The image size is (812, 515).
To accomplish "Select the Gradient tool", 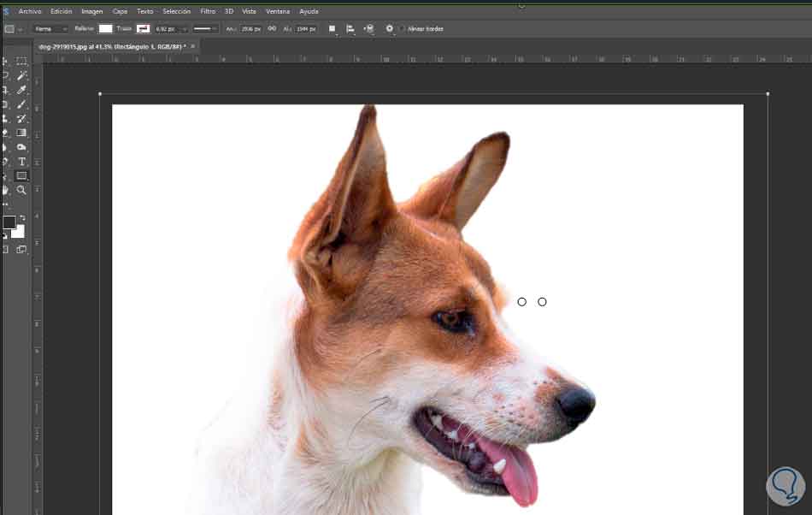I will 21,133.
